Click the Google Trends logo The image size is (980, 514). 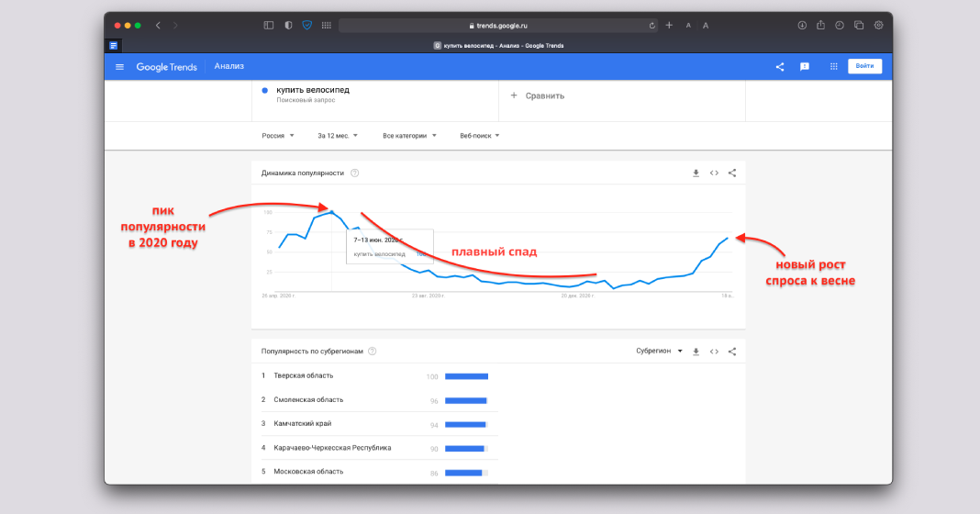(166, 67)
